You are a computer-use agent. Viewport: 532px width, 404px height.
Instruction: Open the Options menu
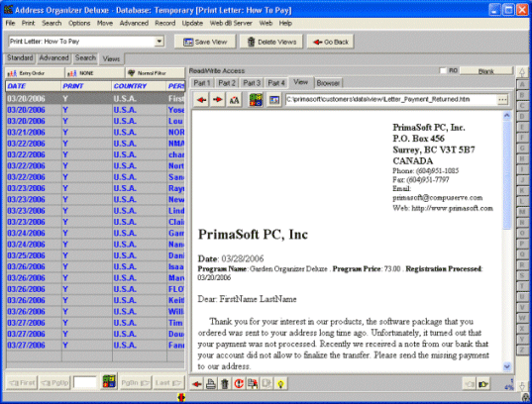pyautogui.click(x=79, y=23)
